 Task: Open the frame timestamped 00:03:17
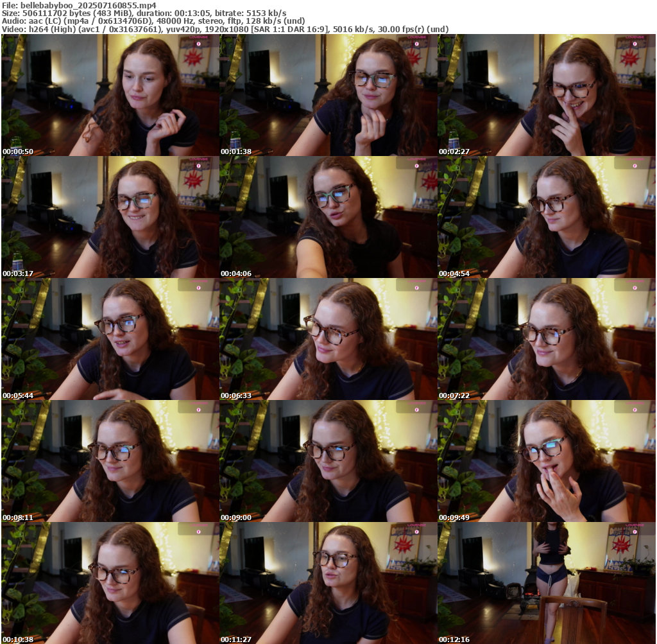tap(110, 217)
